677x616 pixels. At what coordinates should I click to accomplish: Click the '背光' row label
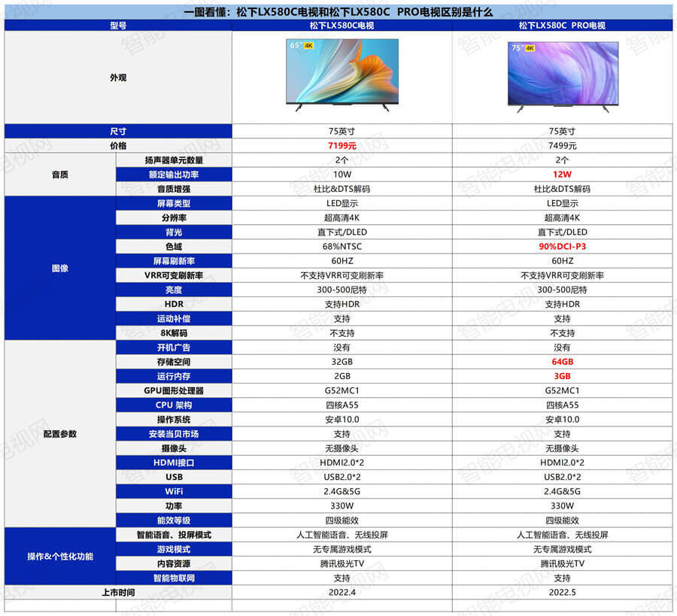coord(174,232)
